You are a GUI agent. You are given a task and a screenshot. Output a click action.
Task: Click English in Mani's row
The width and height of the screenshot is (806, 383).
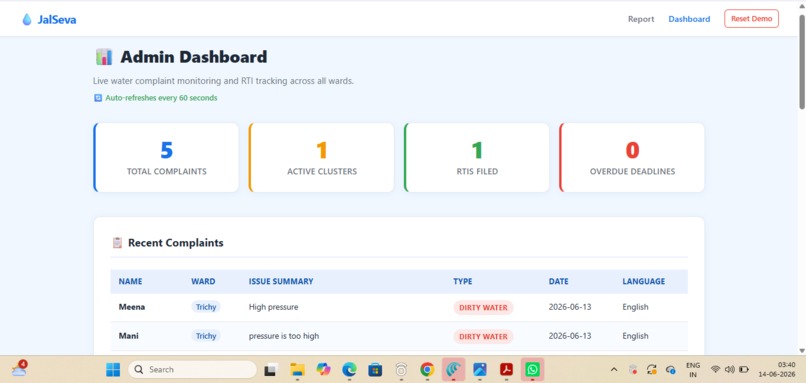click(635, 336)
